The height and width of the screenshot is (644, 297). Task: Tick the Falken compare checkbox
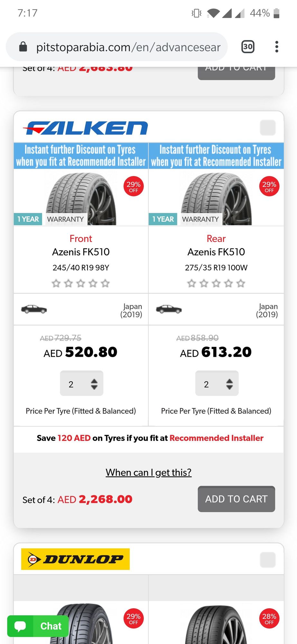point(267,128)
